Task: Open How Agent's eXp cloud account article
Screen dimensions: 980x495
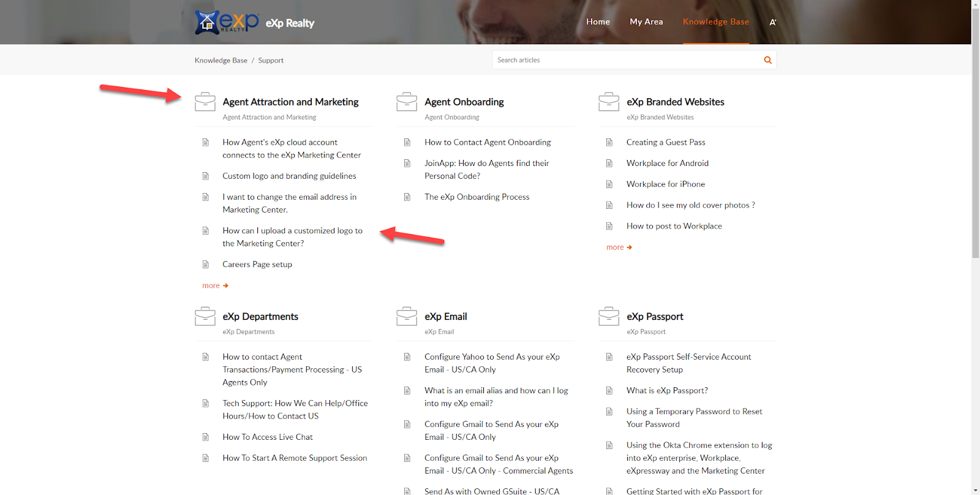Action: pyautogui.click(x=292, y=148)
